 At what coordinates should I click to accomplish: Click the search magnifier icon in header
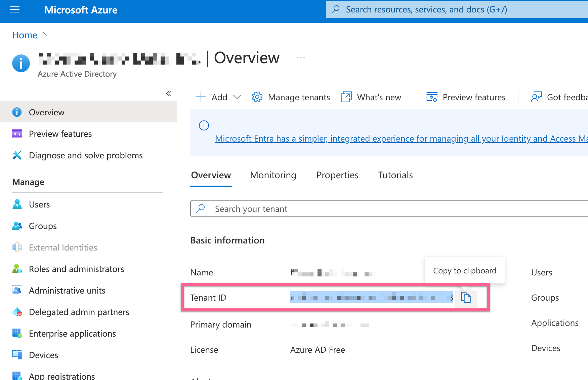tap(335, 9)
